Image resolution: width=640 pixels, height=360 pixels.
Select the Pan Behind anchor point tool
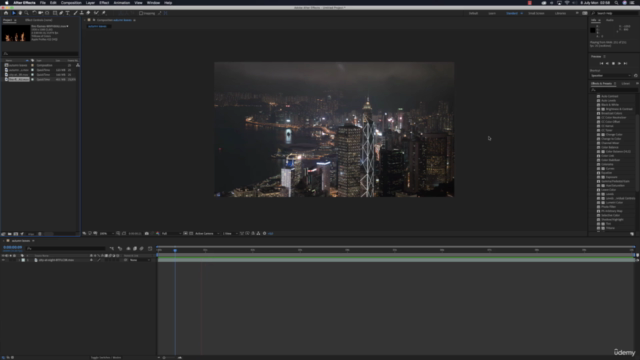tap(47, 13)
